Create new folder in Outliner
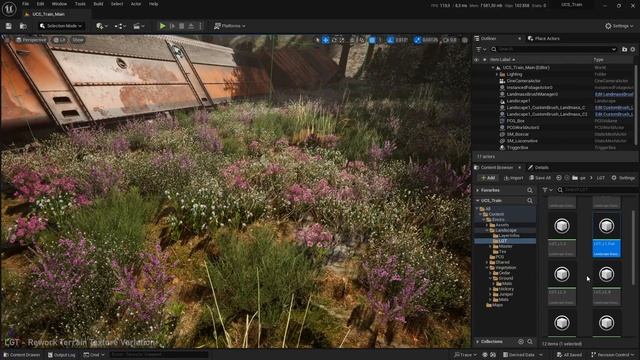The image size is (640, 360). [624, 49]
